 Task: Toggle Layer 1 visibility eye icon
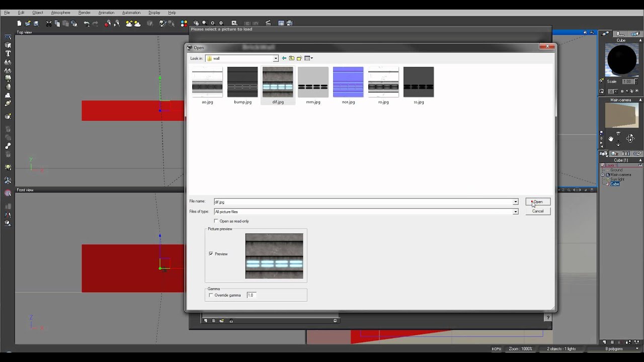640,165
